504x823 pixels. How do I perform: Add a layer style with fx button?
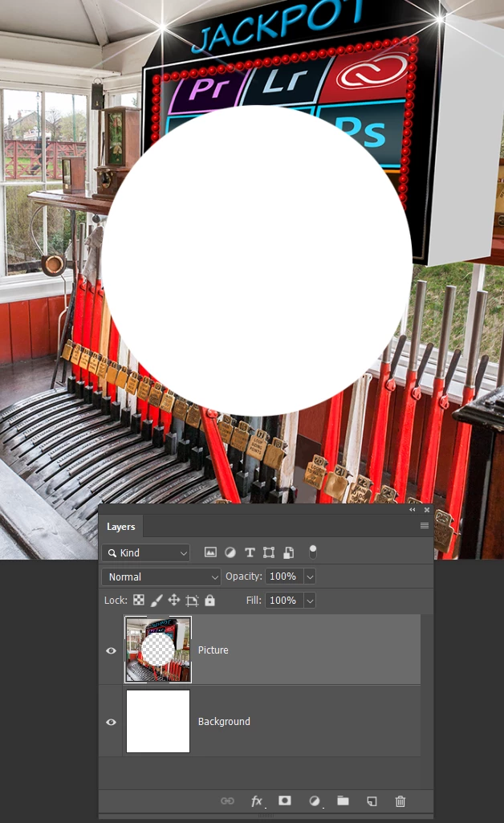coord(257,801)
